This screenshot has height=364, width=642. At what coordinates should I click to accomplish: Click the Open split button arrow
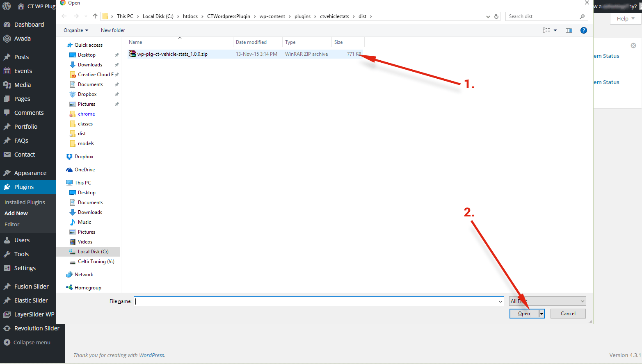coord(541,314)
